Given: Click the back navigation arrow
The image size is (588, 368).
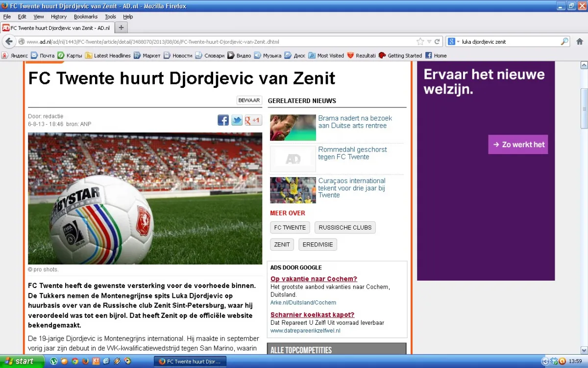Looking at the screenshot, I should [x=9, y=42].
